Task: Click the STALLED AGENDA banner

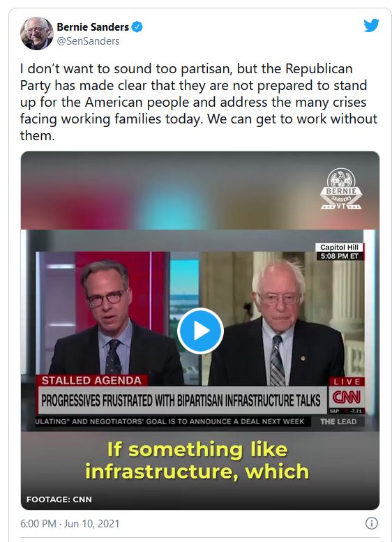Action: [92, 380]
